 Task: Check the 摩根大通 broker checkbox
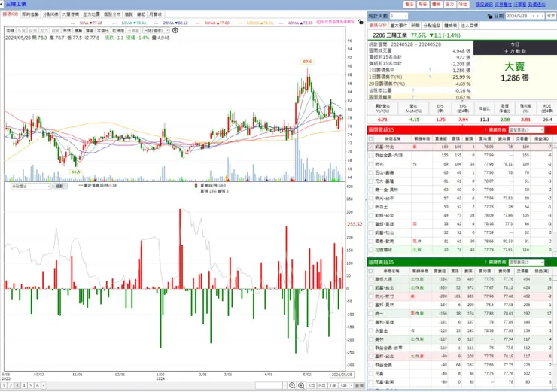click(371, 279)
